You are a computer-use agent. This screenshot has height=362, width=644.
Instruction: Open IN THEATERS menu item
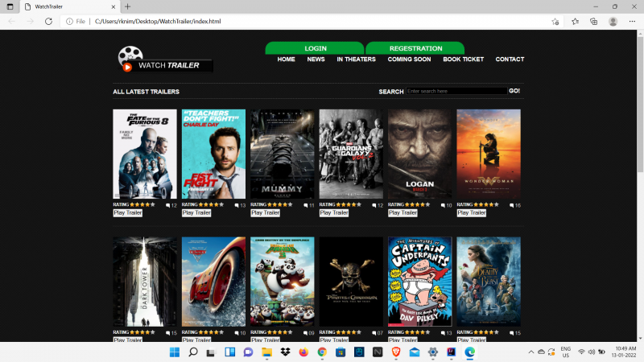(356, 60)
